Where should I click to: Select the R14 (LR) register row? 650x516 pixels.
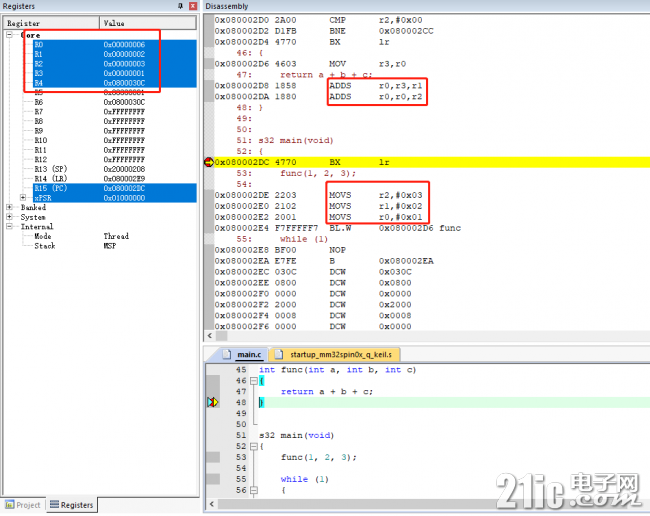coord(114,179)
